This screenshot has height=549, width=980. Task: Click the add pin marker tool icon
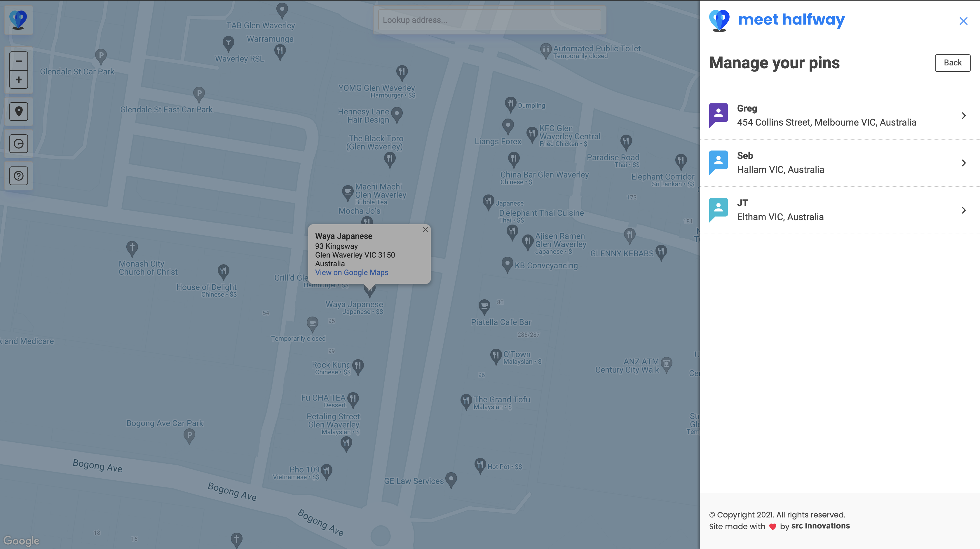pos(18,112)
